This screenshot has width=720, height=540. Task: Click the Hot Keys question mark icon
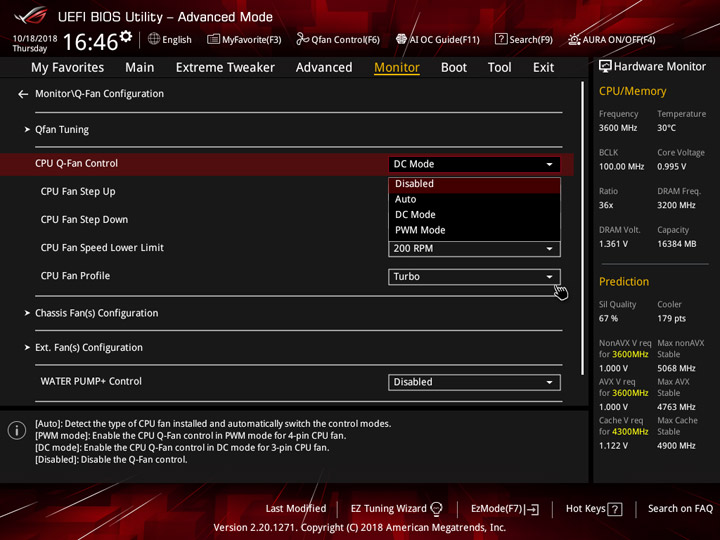[615, 509]
